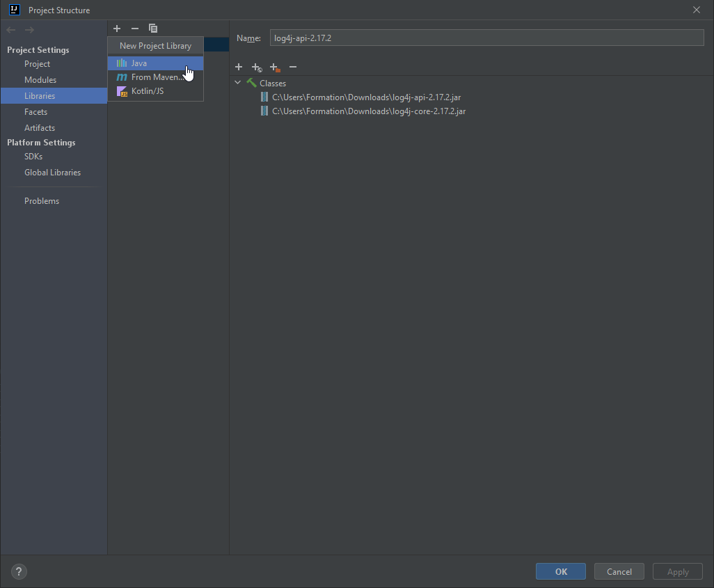
Task: Click the add URL plus-globe icon
Action: 257,67
